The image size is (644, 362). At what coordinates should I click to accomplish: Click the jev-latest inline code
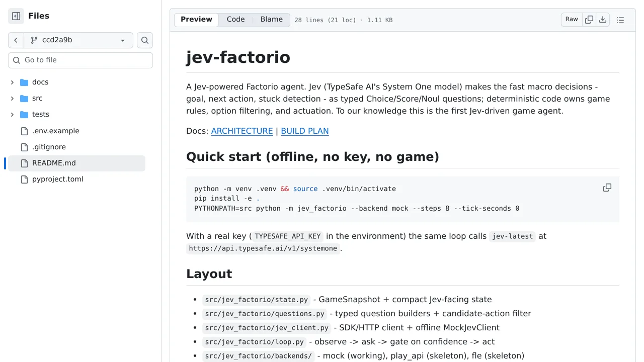[x=512, y=236]
